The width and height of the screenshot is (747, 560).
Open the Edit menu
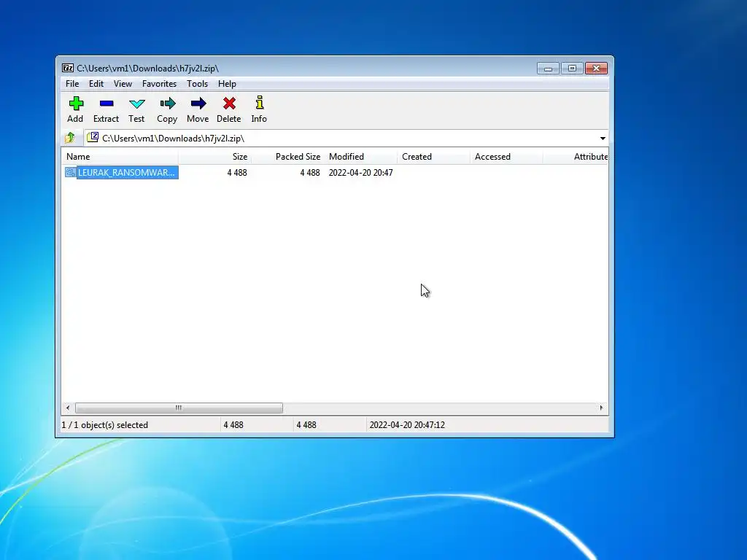tap(96, 84)
